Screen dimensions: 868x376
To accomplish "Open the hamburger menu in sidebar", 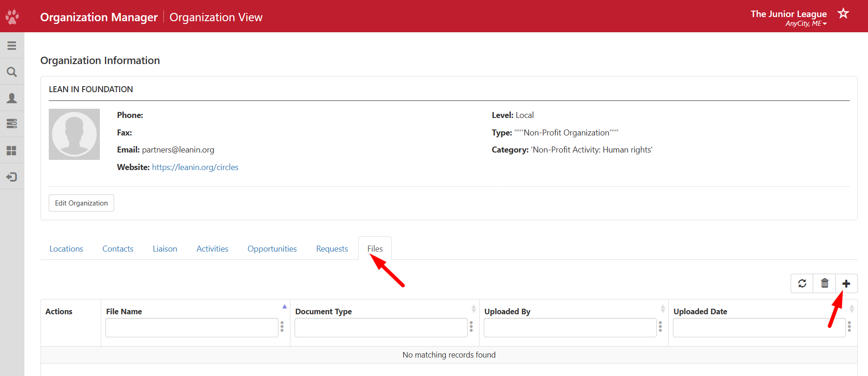I will click(x=12, y=46).
